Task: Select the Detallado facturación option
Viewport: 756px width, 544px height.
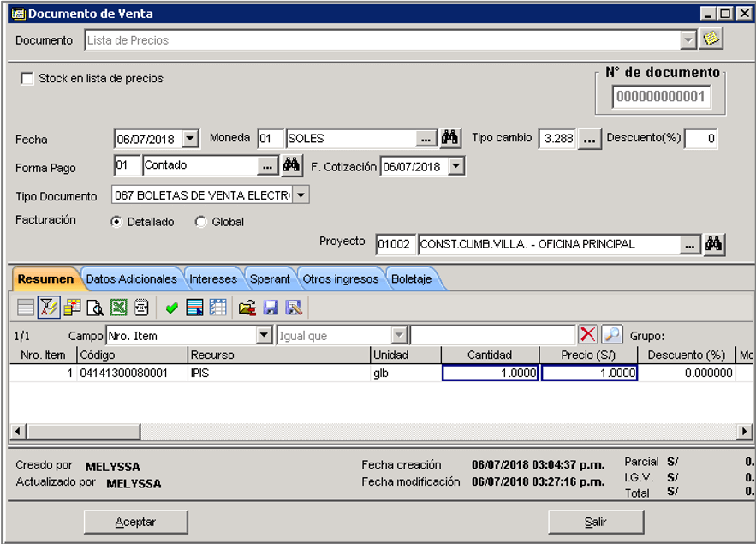Action: click(x=116, y=222)
